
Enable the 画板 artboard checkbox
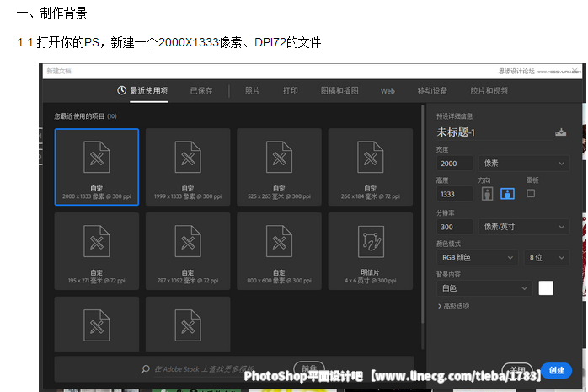pos(531,194)
